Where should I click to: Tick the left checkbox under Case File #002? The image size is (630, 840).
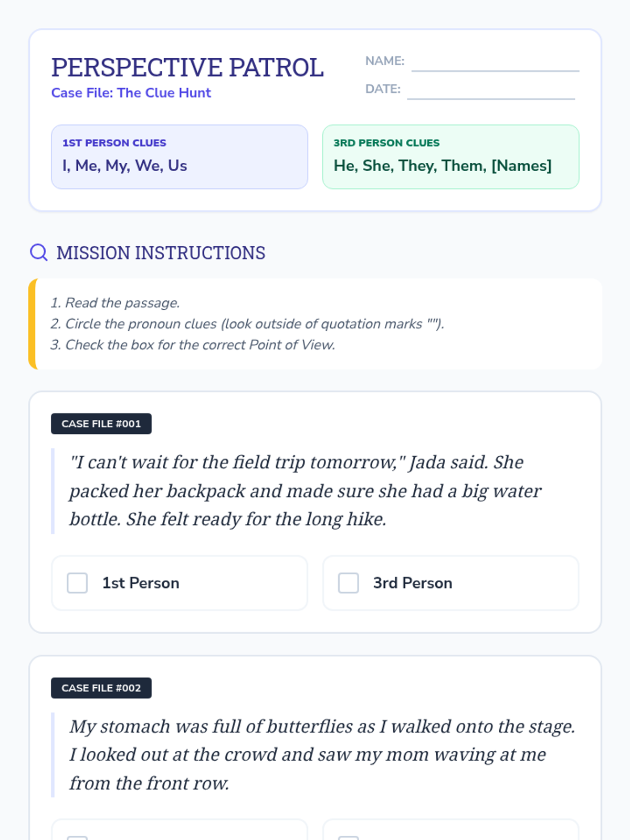tap(77, 838)
